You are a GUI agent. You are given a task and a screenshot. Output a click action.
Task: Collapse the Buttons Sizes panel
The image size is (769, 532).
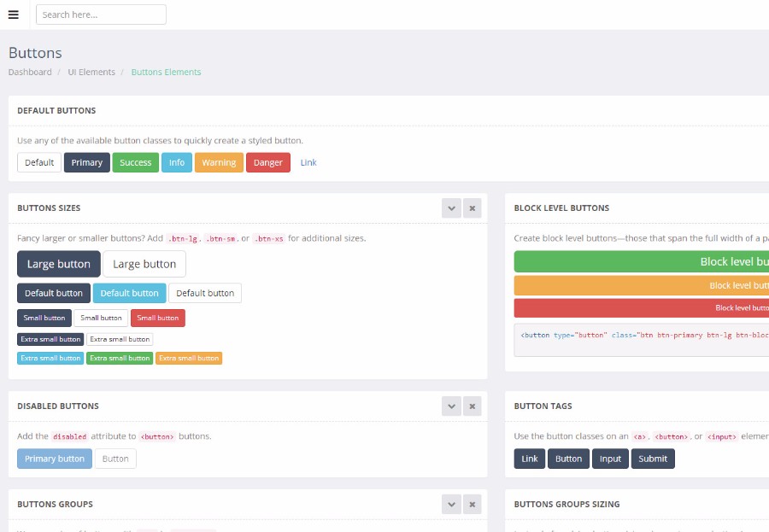tap(451, 208)
